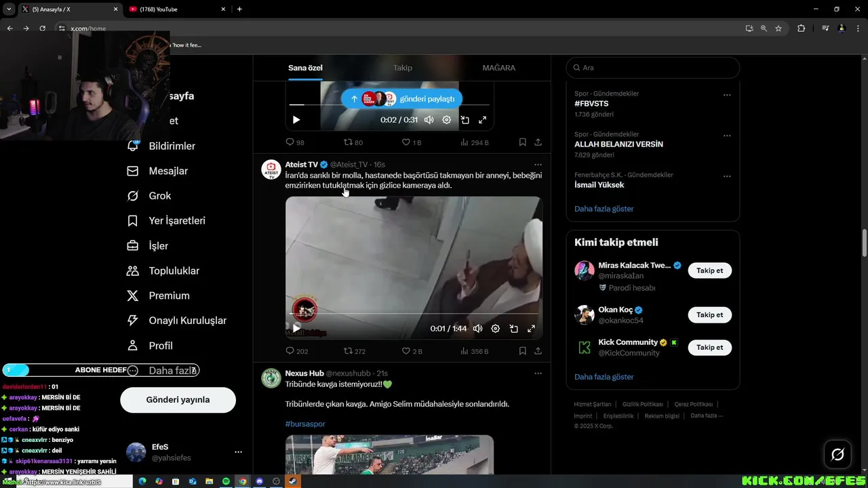The height and width of the screenshot is (488, 868).
Task: Bookmark this page with star icon
Action: (778, 28)
